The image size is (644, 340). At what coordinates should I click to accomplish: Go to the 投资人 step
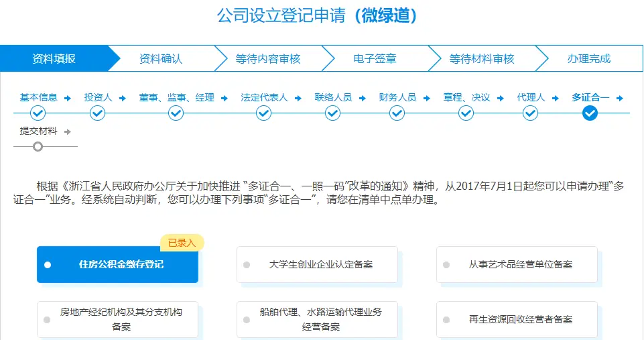coord(98,97)
